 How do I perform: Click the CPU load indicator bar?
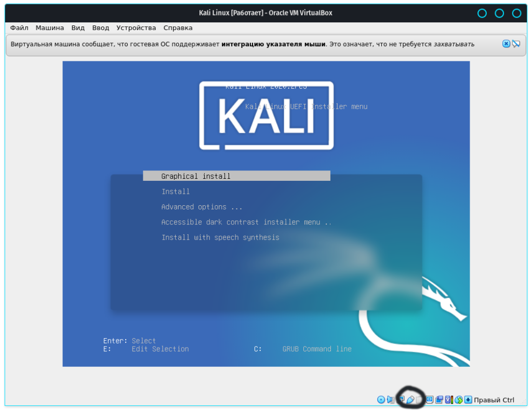click(x=452, y=400)
